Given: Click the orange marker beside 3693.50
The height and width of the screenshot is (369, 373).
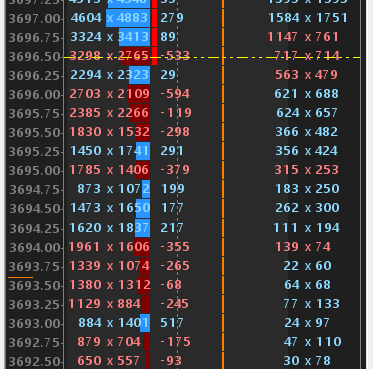Looking at the screenshot, I should (20, 277).
